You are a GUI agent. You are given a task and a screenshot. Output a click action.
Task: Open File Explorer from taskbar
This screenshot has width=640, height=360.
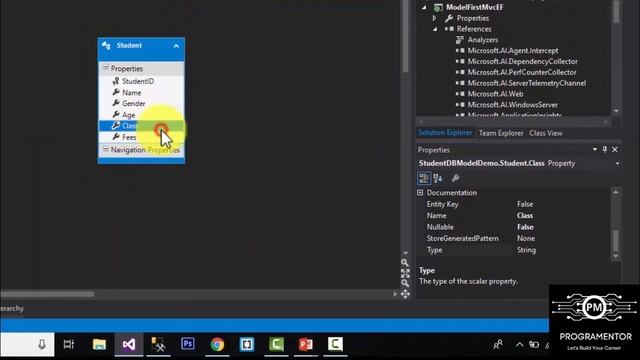[99, 344]
